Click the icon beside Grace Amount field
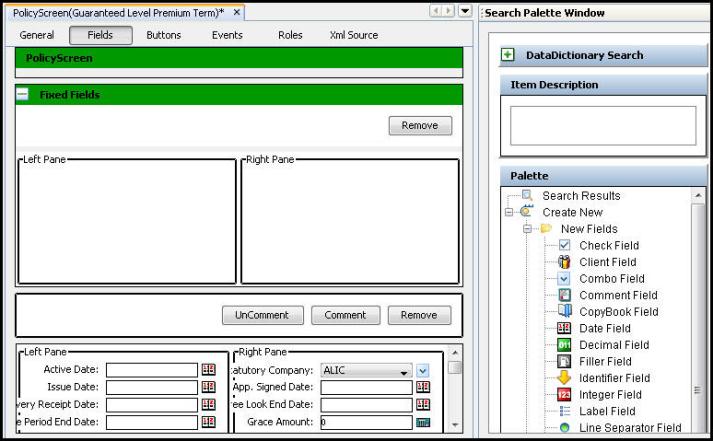The width and height of the screenshot is (713, 441). (423, 422)
